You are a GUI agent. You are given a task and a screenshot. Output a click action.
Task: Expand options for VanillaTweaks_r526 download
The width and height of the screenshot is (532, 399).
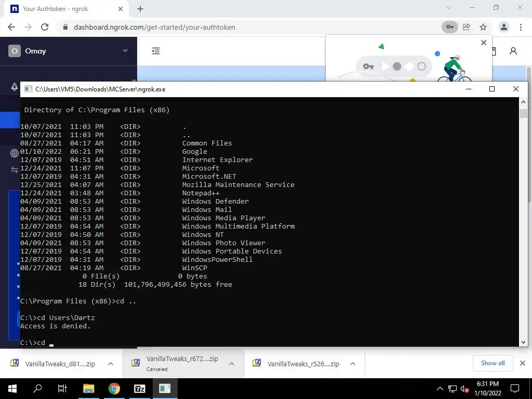[353, 364]
